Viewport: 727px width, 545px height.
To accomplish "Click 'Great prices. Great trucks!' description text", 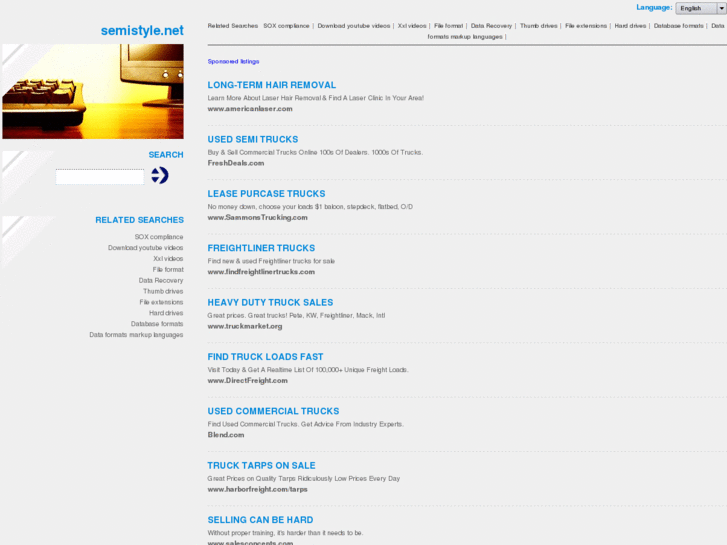I will pos(296,315).
